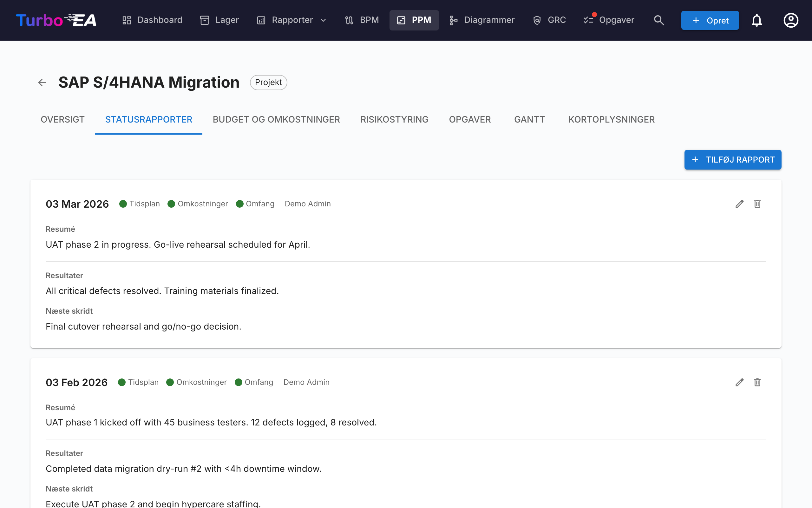Click the Næste skridt label in March report
Screen dimensions: 812x508
pos(69,311)
